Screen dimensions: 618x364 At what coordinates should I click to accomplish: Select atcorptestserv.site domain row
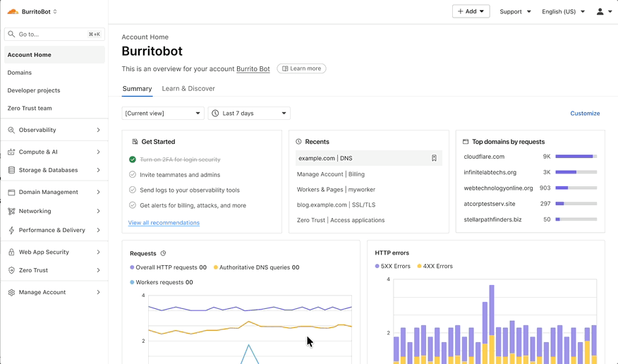coord(530,204)
